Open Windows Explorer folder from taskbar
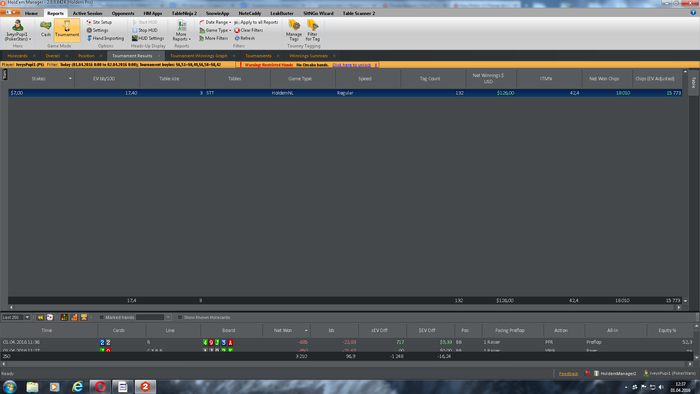700x394 pixels. pos(32,386)
